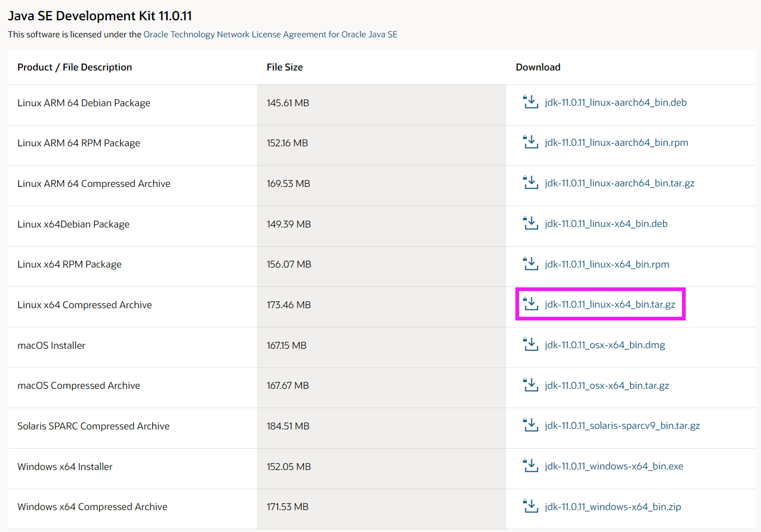Image resolution: width=761 pixels, height=532 pixels.
Task: Select 'Linux ARM 64 Debian Package' text
Action: (84, 103)
